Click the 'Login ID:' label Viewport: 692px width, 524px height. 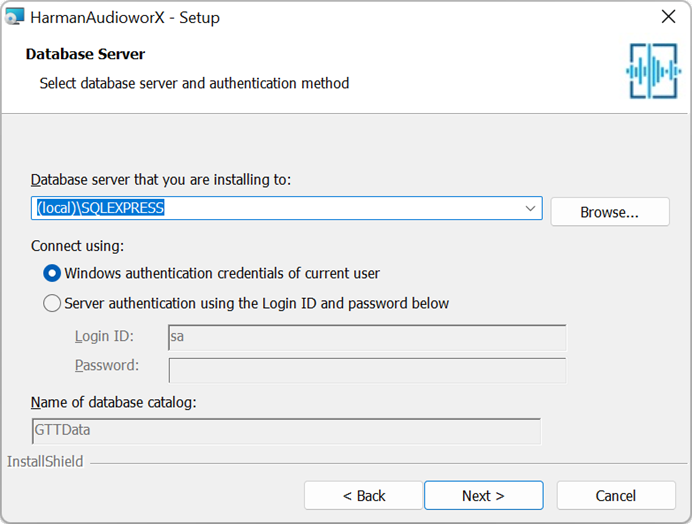104,336
